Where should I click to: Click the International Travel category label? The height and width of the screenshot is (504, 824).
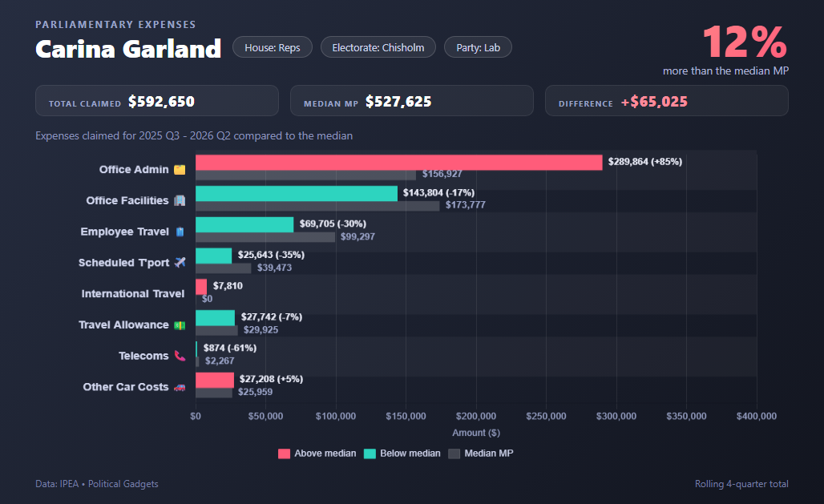pos(133,294)
